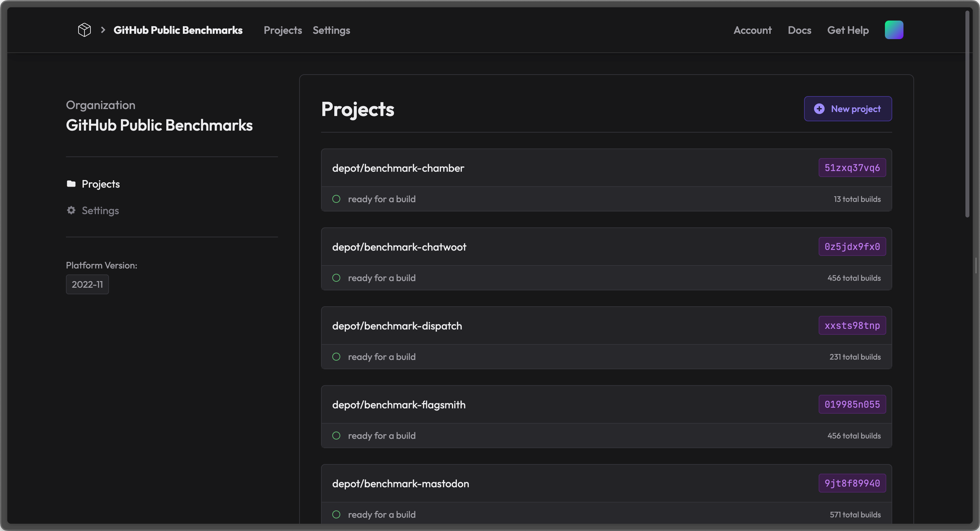
Task: Click the breadcrumb chevron beside organization name
Action: pyautogui.click(x=103, y=30)
